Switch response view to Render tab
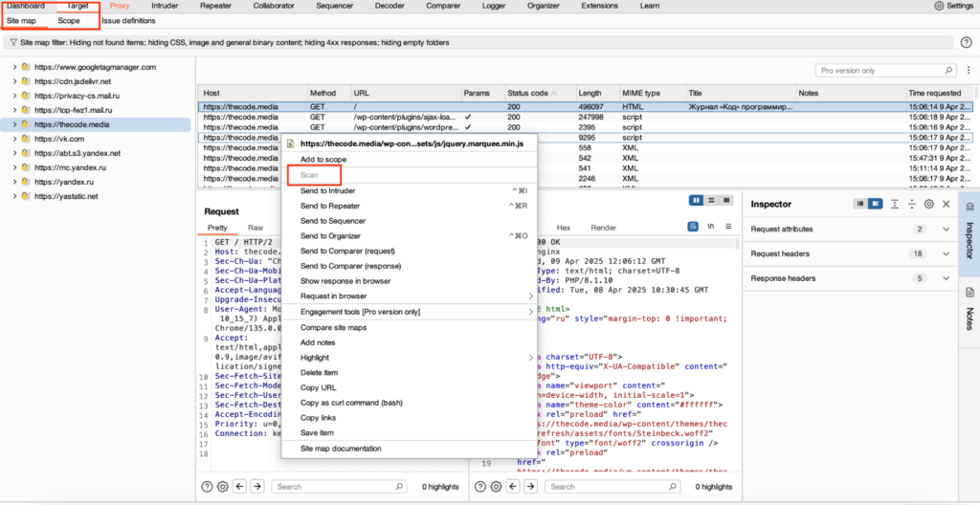The height and width of the screenshot is (505, 980). (603, 228)
